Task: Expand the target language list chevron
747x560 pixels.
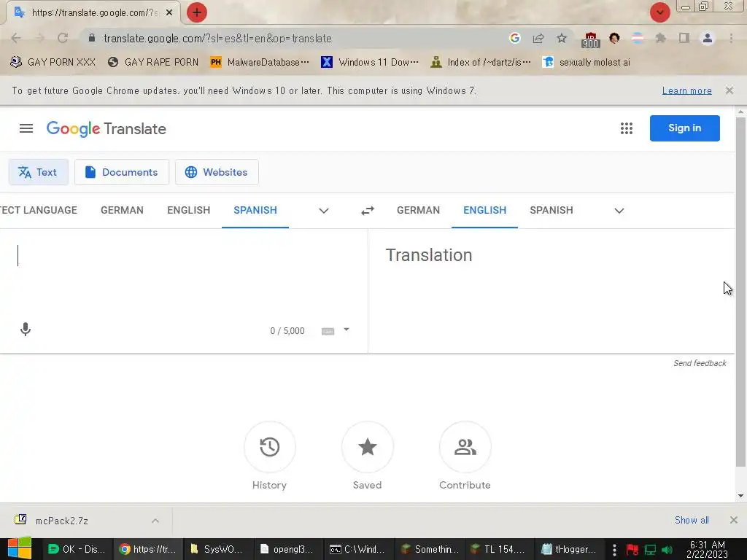Action: pos(619,211)
